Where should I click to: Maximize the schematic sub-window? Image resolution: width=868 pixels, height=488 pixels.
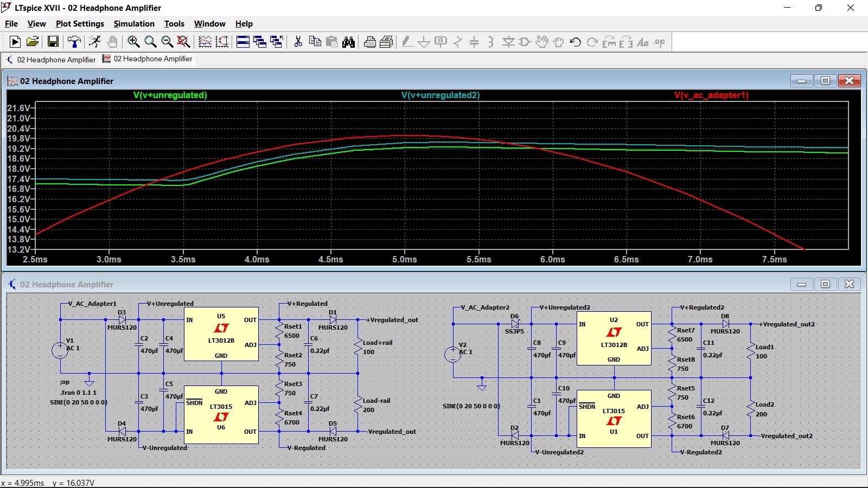coord(826,284)
